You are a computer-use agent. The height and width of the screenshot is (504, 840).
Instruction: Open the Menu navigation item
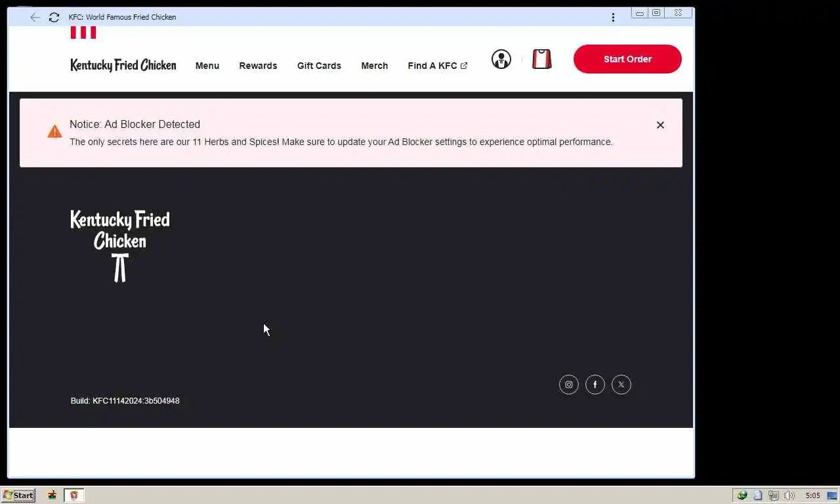(207, 66)
